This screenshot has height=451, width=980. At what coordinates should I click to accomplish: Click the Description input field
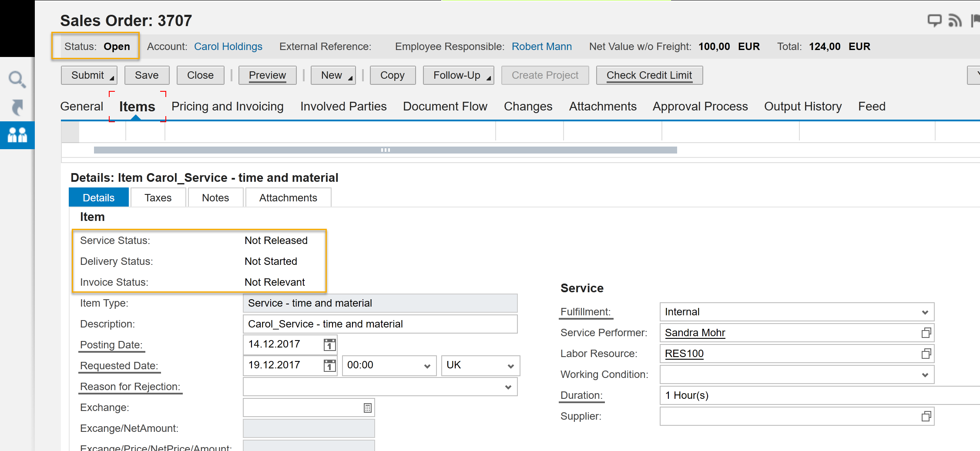(x=380, y=324)
